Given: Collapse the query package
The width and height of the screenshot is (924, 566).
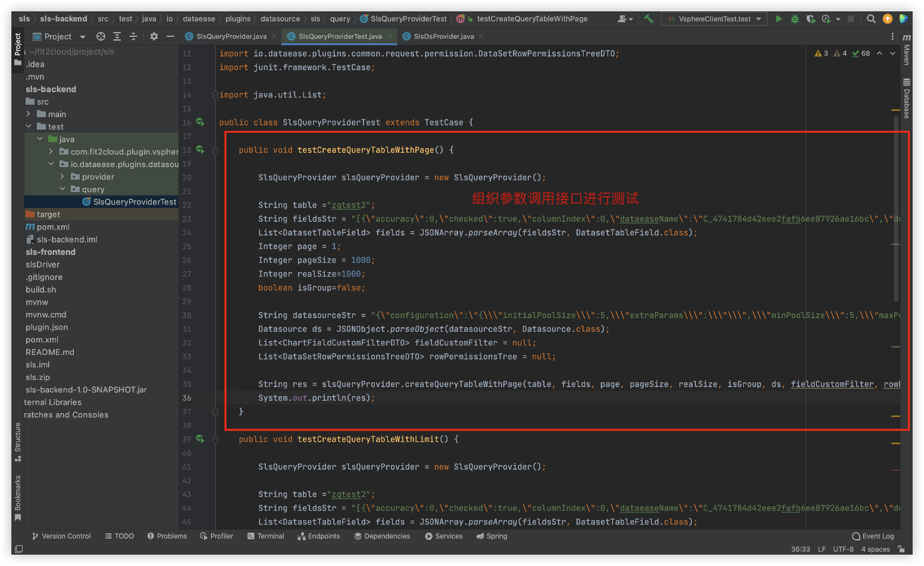Looking at the screenshot, I should 62,188.
